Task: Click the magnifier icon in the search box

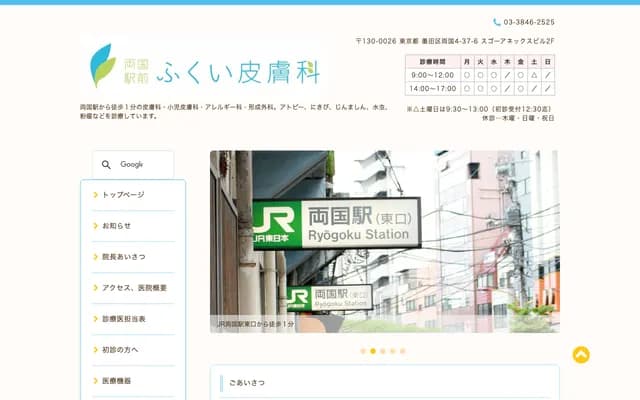Action: (107, 164)
